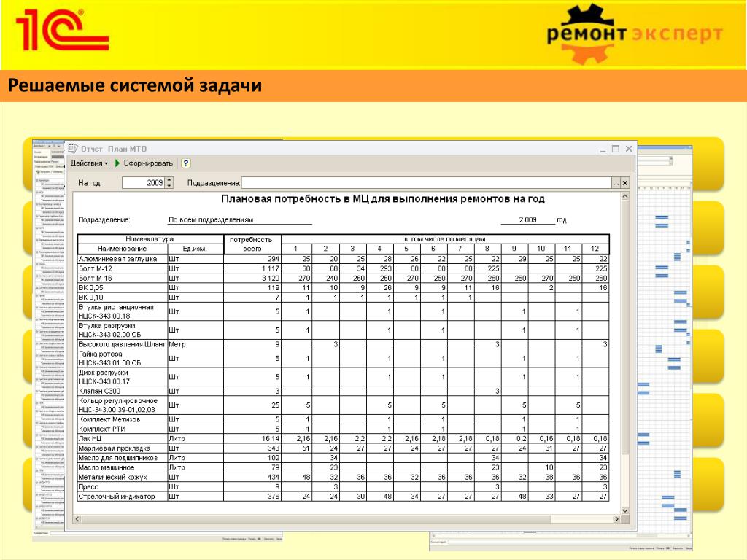Click the horizontal scrollbar thumb
Screen dimensions: 747x560
pos(317,519)
